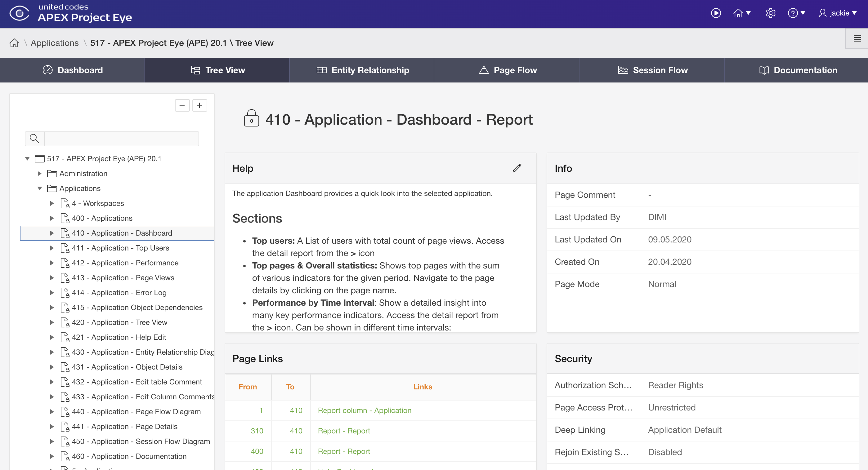Switch to the Entity Relationship tab
The height and width of the screenshot is (470, 868).
pyautogui.click(x=362, y=70)
